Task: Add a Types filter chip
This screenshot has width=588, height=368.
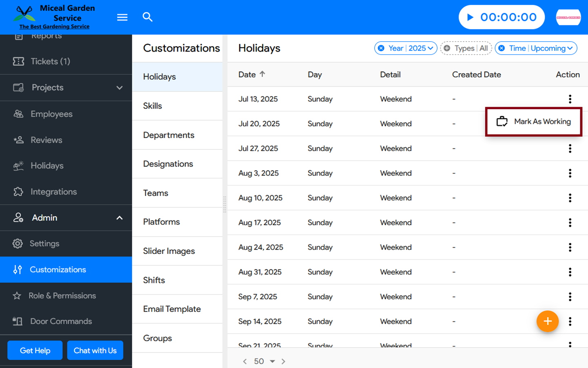Action: coord(447,48)
